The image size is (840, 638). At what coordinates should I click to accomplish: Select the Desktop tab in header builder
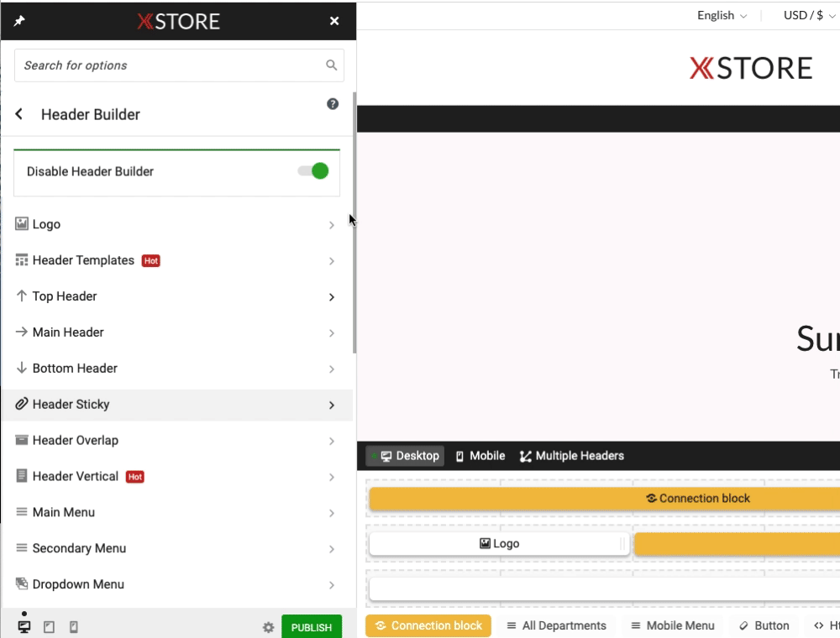405,456
